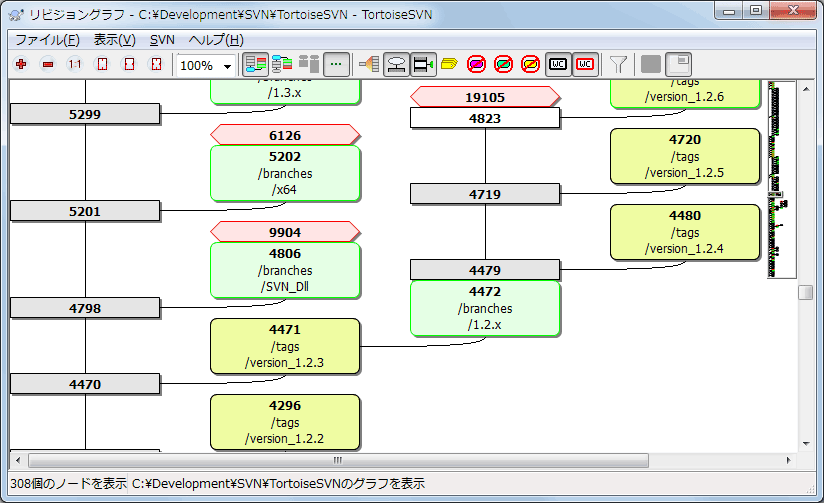
Task: Maximize the revision graph window
Action: tap(756, 10)
